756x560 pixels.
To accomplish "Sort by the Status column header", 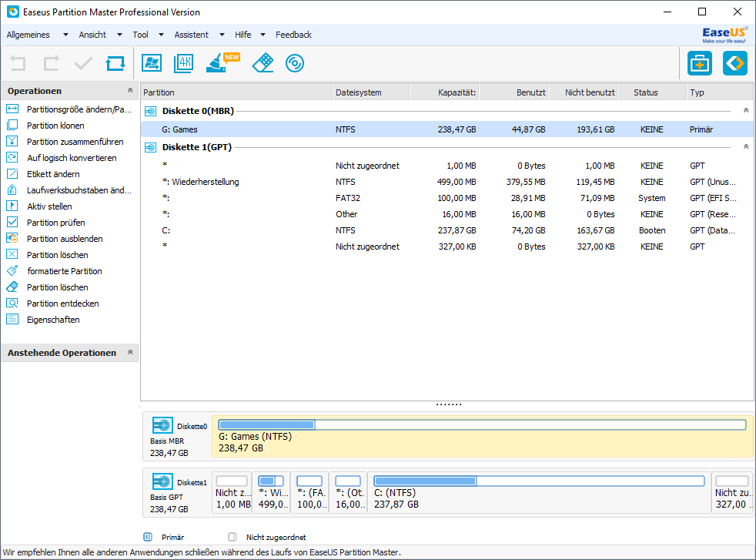I will click(x=652, y=92).
